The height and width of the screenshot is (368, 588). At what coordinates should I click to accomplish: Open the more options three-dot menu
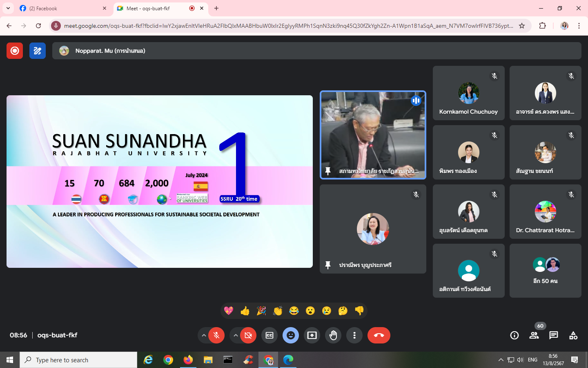(354, 335)
